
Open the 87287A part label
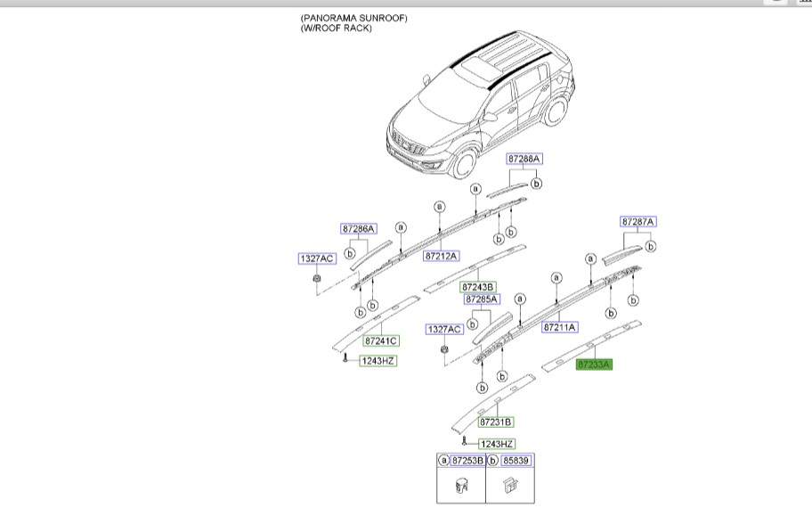637,222
